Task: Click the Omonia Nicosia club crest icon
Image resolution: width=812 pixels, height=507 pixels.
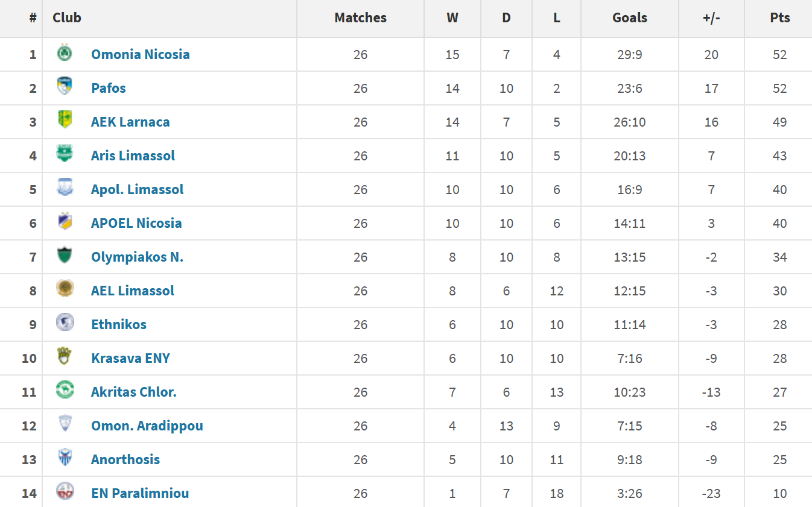Action: (x=65, y=54)
